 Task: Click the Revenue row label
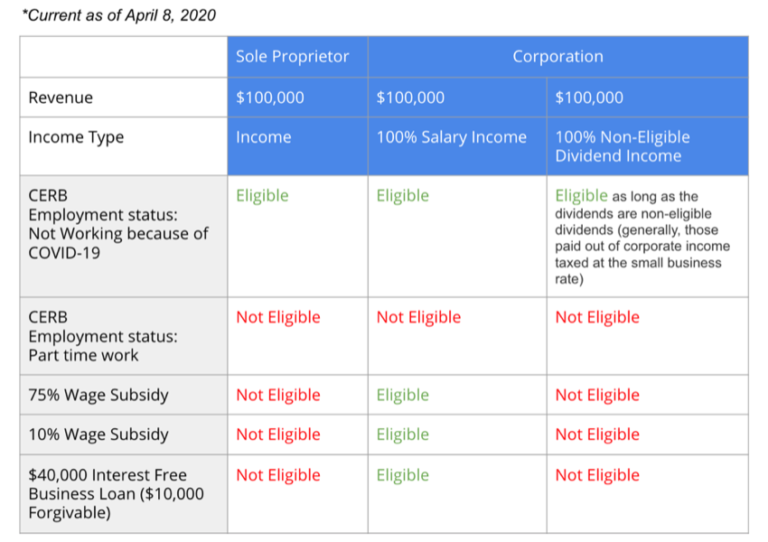(60, 97)
